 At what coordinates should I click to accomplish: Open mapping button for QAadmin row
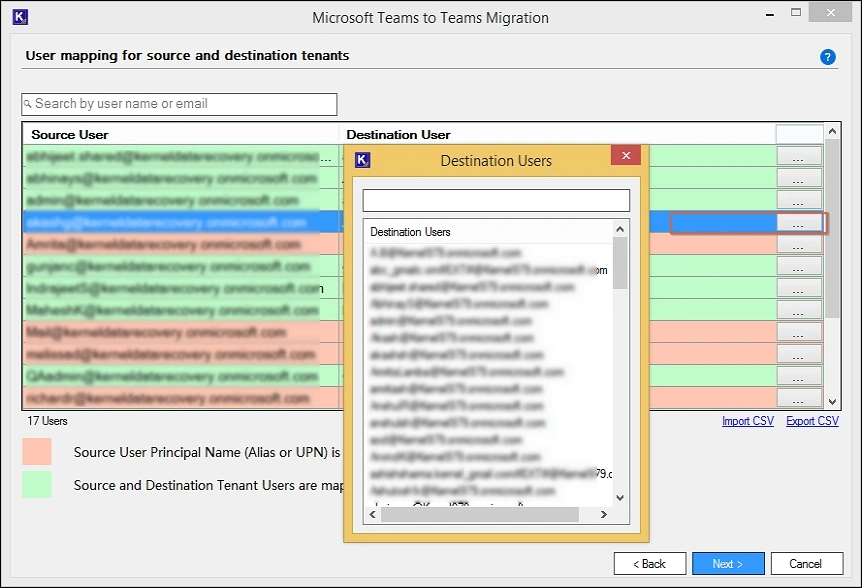799,376
